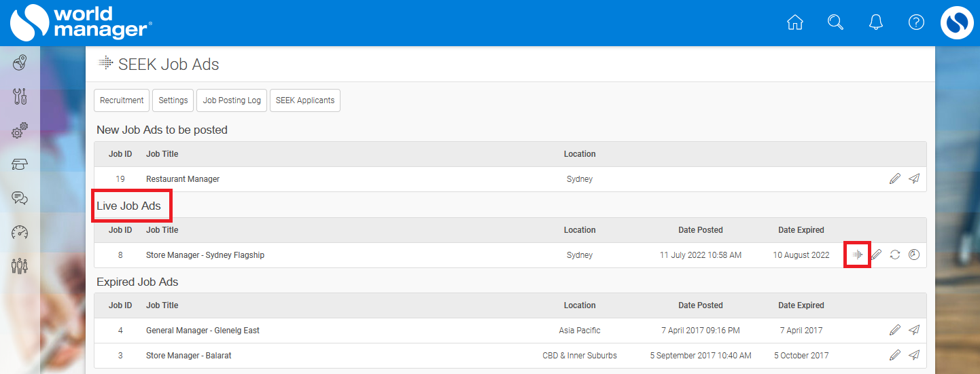The width and height of the screenshot is (980, 374).
Task: Open the Settings button
Action: [x=173, y=100]
